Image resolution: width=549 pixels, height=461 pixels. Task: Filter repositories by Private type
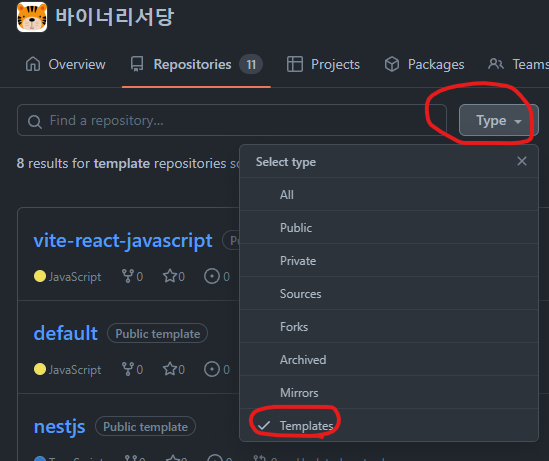tap(389, 260)
